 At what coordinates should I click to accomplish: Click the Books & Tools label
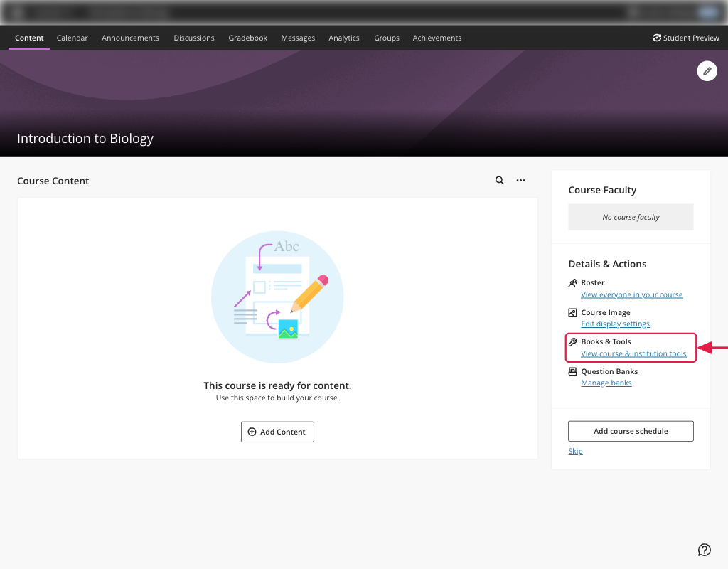click(x=606, y=341)
